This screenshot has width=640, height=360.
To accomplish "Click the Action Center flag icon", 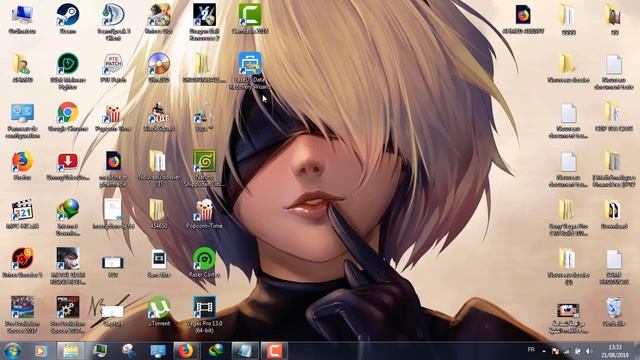I will 555,351.
